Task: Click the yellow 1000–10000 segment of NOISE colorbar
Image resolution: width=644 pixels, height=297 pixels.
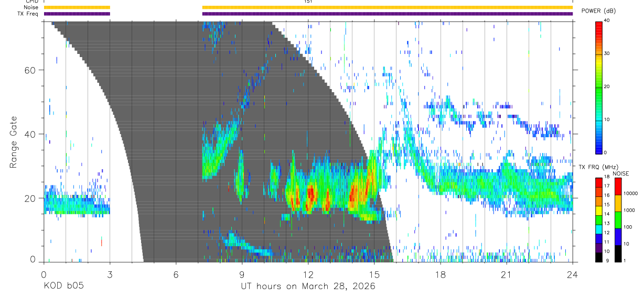Action: coord(618,203)
